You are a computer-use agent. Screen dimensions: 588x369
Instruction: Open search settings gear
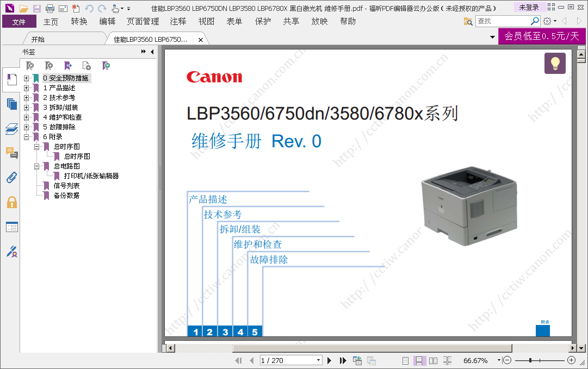pos(547,21)
